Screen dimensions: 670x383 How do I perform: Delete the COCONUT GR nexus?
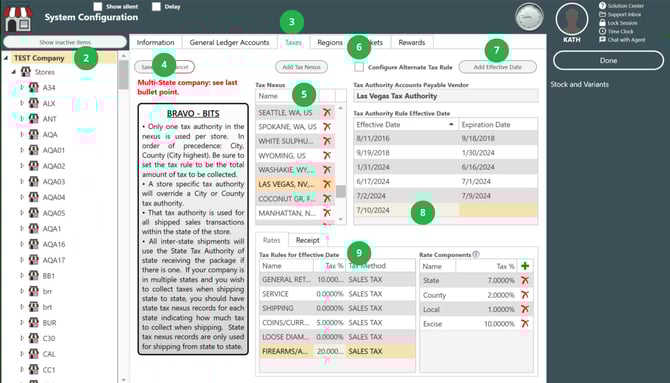[327, 199]
